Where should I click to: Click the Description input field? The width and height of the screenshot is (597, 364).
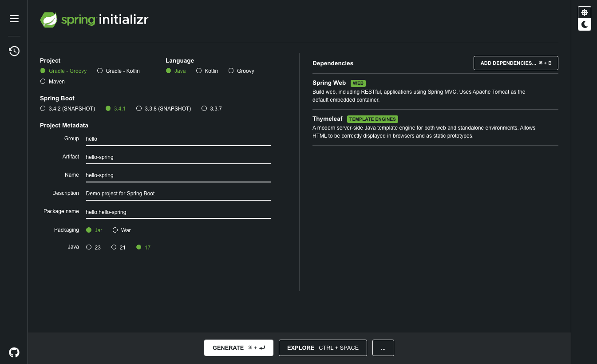coord(178,194)
